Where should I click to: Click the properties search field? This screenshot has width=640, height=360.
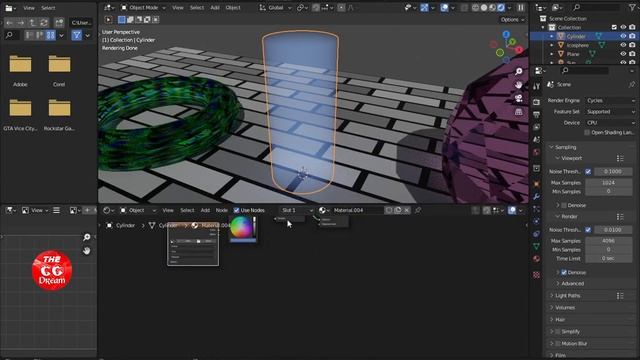[x=584, y=71]
